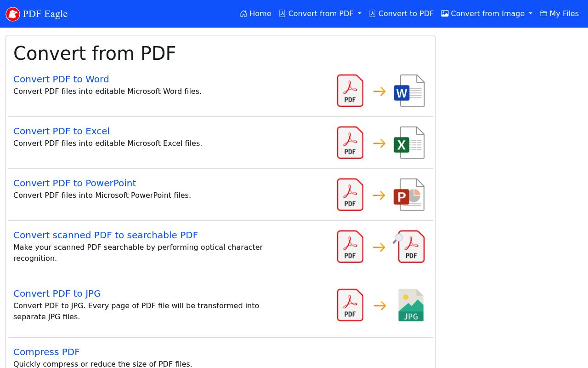The height and width of the screenshot is (368, 588).
Task: Click 'Quickly compress or reduce the size' text
Action: [x=103, y=364]
